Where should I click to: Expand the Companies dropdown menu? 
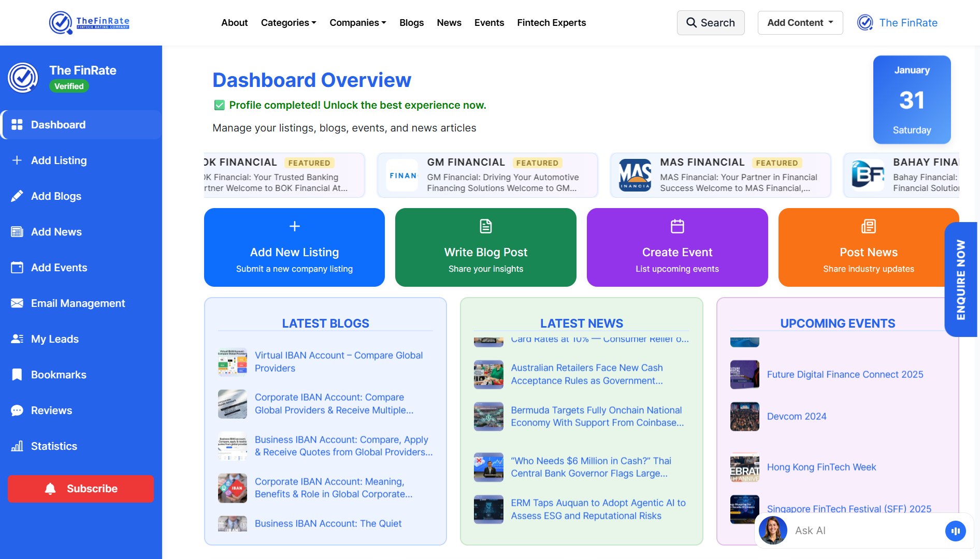point(357,23)
